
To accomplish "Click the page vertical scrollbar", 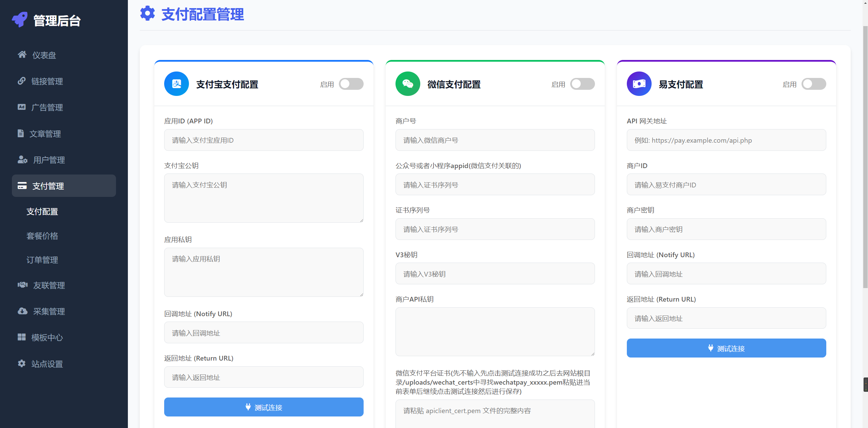I will [x=865, y=157].
